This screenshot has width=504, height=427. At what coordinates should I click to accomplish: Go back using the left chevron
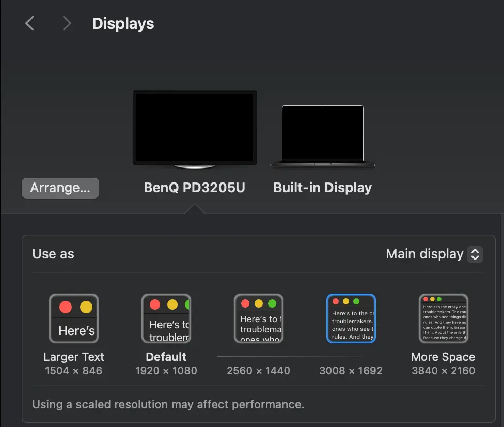pos(30,23)
